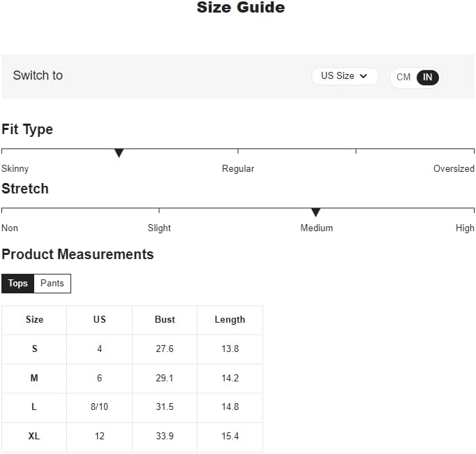Click the Length column header

[230, 319]
